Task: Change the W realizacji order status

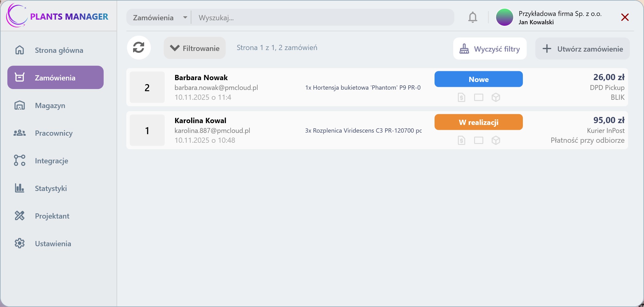Action: click(x=478, y=122)
